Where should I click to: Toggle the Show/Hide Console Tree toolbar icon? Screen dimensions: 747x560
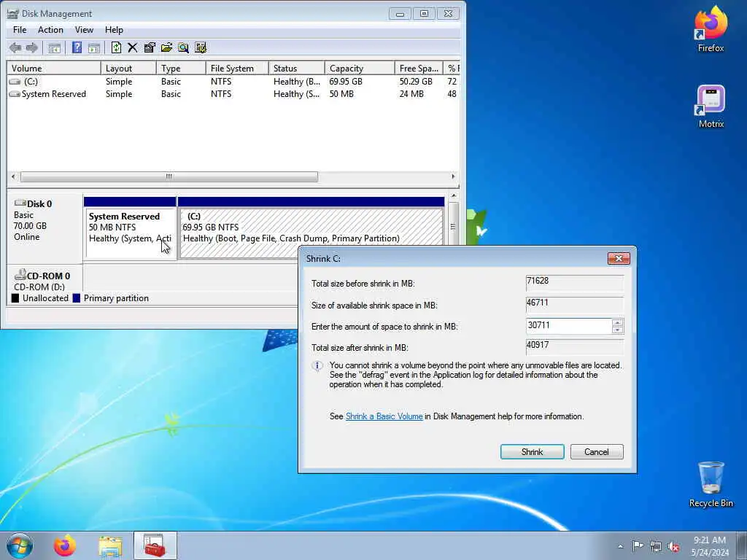pyautogui.click(x=54, y=47)
